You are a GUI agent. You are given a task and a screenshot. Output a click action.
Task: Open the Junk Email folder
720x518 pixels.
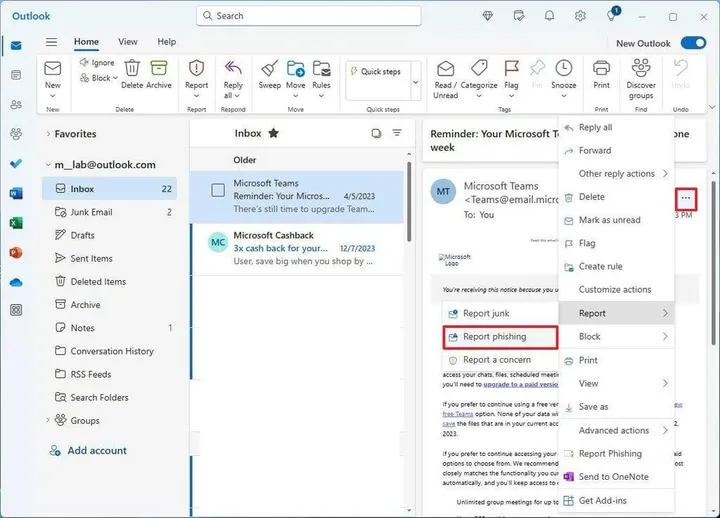pos(91,212)
